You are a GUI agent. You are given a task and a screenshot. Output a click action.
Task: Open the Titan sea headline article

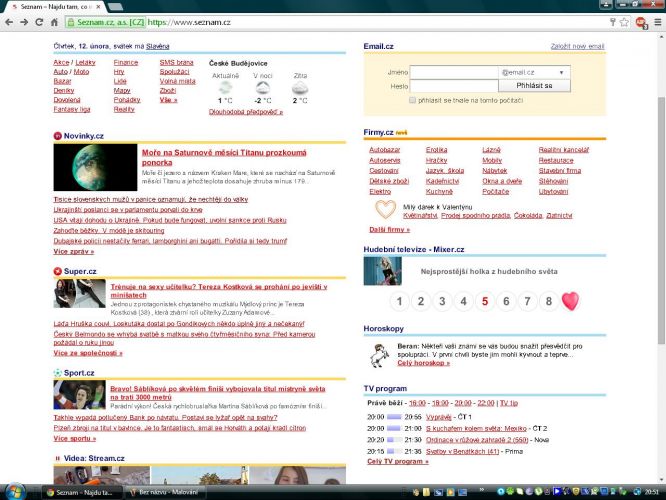click(224, 158)
